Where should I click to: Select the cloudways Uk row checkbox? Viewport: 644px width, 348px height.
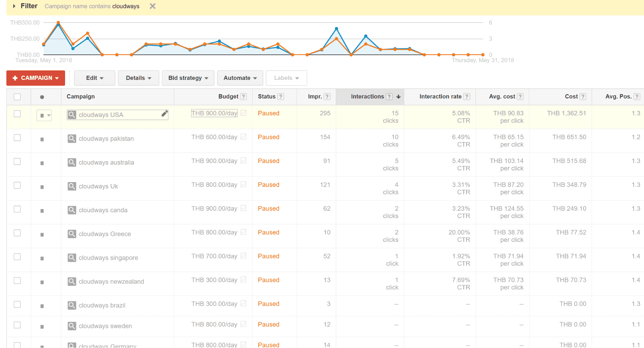tap(17, 185)
